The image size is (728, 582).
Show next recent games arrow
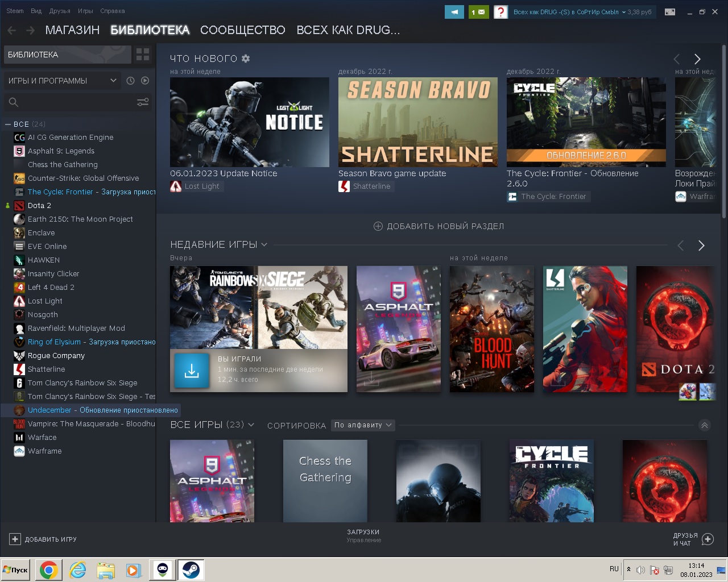(701, 246)
